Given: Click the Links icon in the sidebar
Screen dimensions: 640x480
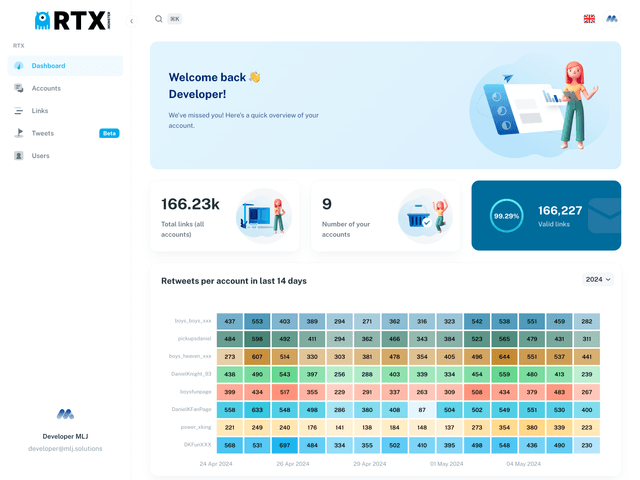Looking at the screenshot, I should (19, 111).
